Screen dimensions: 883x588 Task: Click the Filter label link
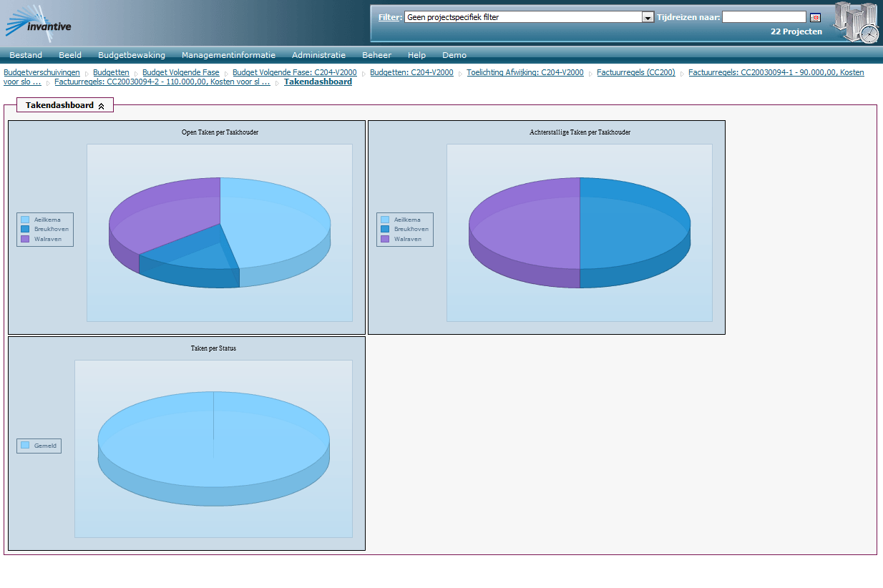389,17
